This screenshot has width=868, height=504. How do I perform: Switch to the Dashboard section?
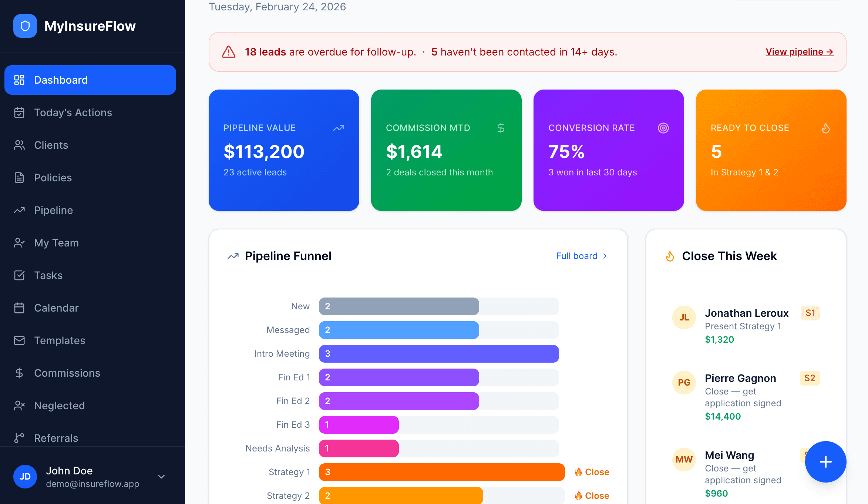pyautogui.click(x=61, y=80)
